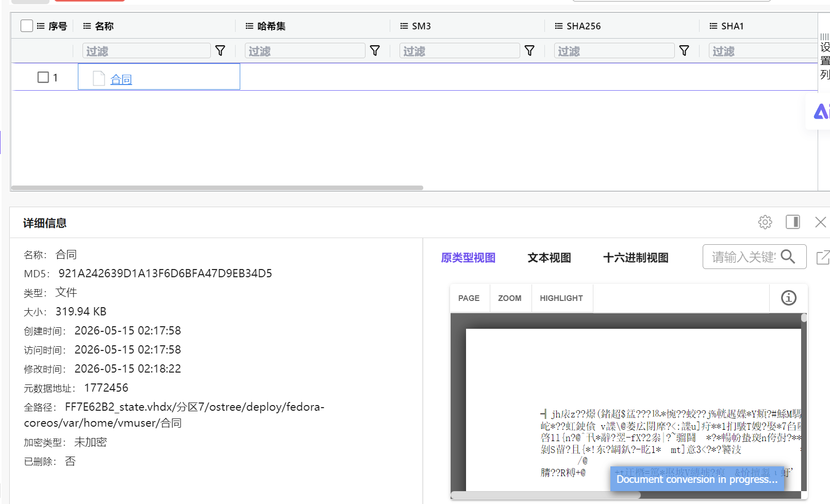The height and width of the screenshot is (504, 830).
Task: Focus the 名称 filter input field
Action: pos(146,51)
